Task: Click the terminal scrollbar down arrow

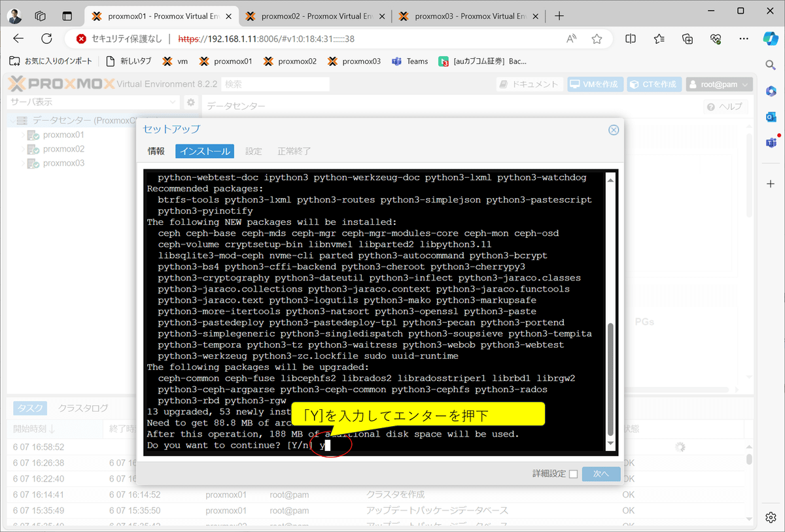Action: pyautogui.click(x=610, y=444)
